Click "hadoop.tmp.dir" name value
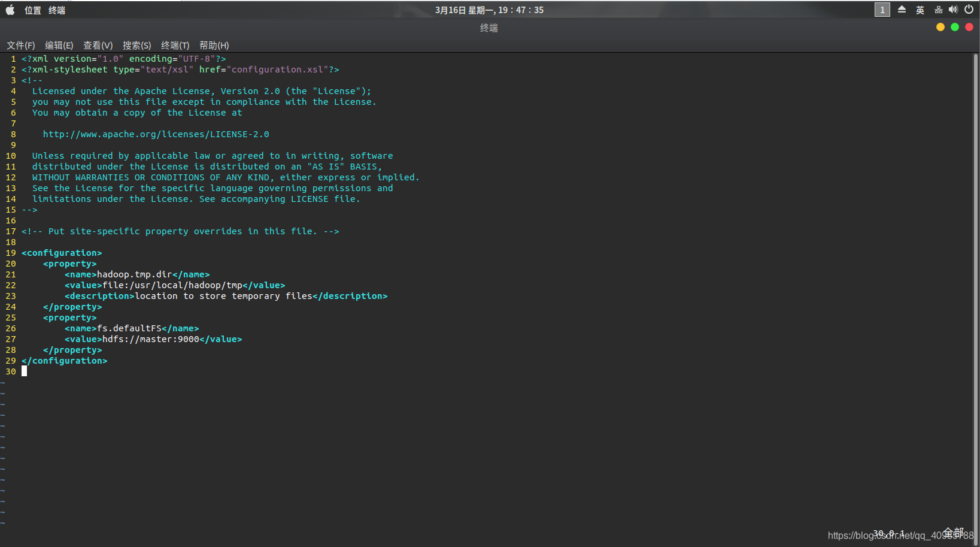This screenshot has height=547, width=980. tap(135, 274)
